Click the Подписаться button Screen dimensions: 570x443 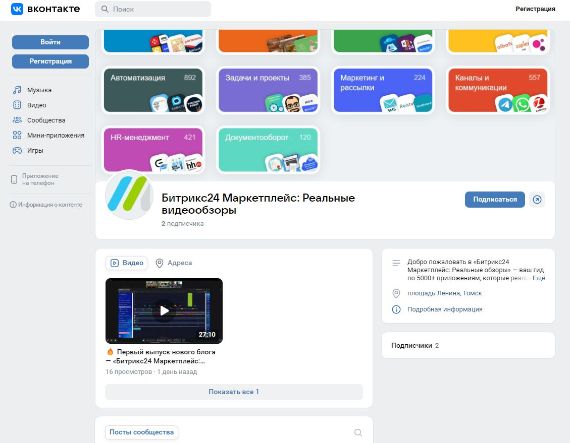pos(495,200)
